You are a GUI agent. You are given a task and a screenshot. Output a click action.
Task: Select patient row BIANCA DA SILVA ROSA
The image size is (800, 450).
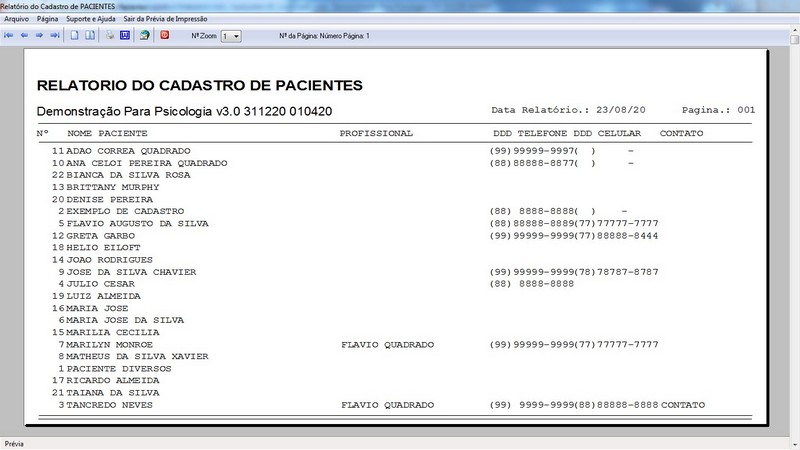click(121, 175)
